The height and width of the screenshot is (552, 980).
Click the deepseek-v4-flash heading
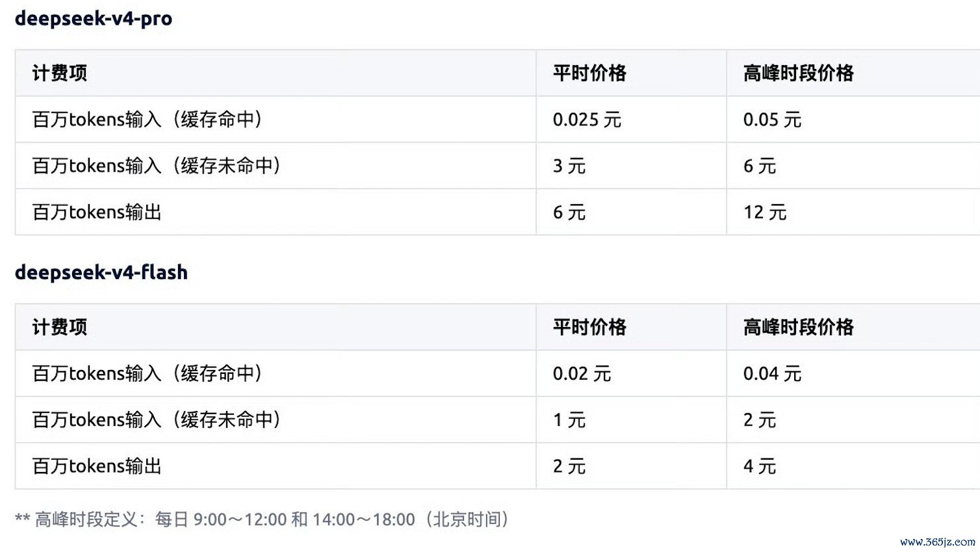click(x=101, y=272)
